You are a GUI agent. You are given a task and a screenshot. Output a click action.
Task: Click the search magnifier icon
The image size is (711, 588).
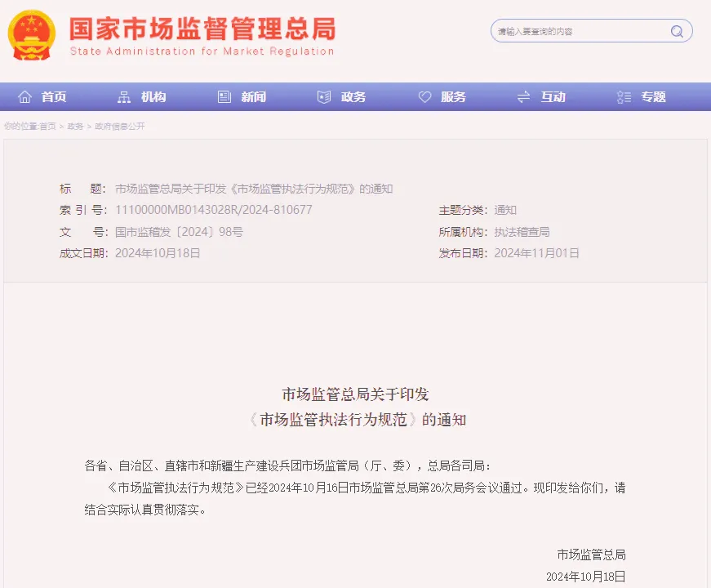tap(677, 31)
